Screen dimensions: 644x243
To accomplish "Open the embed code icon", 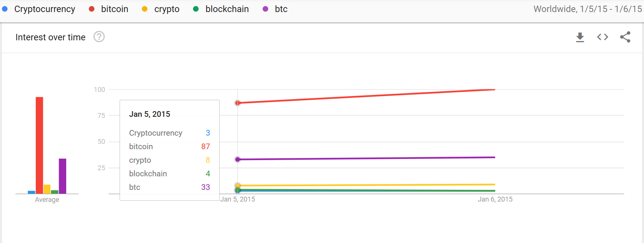I will [603, 37].
